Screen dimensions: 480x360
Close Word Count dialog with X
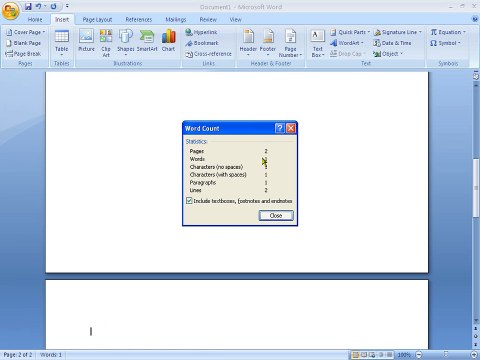coord(291,128)
